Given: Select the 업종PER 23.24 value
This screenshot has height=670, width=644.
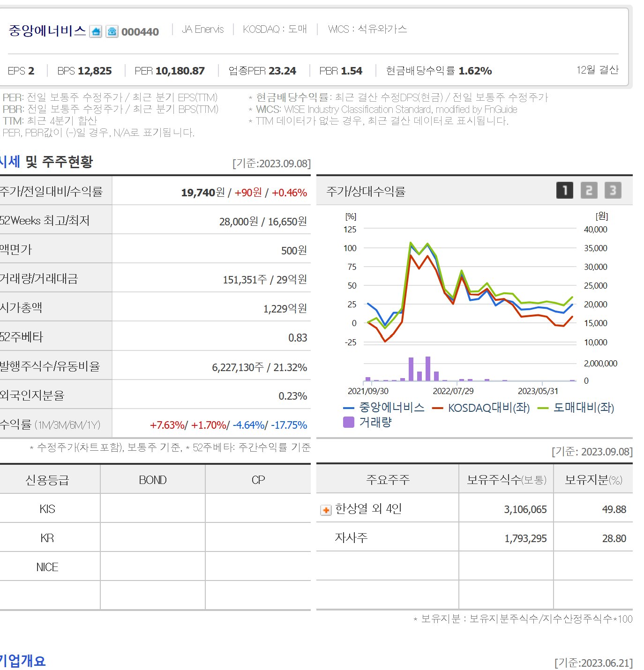Looking at the screenshot, I should [x=262, y=71].
